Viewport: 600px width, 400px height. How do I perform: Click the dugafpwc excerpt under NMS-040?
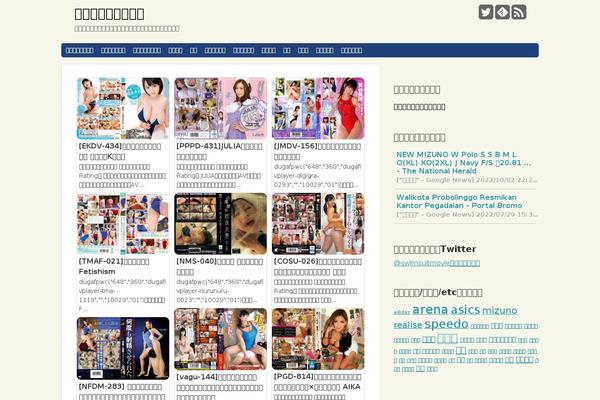click(x=220, y=291)
